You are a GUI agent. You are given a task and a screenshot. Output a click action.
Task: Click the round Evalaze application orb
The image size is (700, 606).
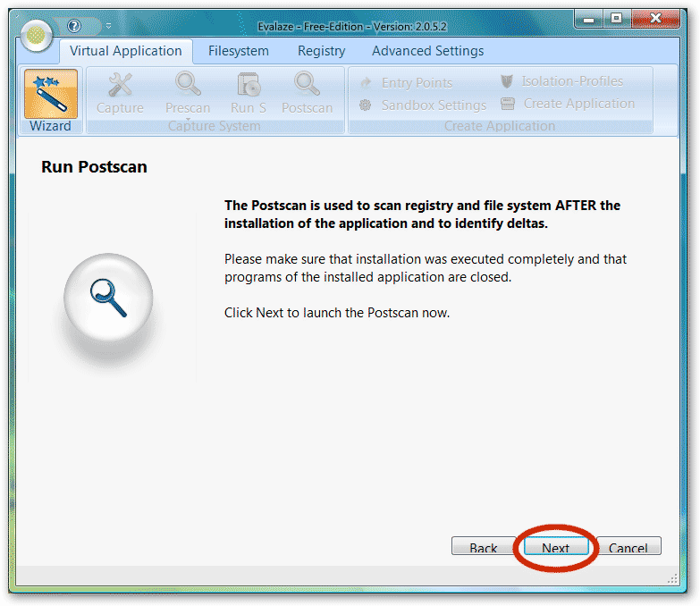coord(36,35)
